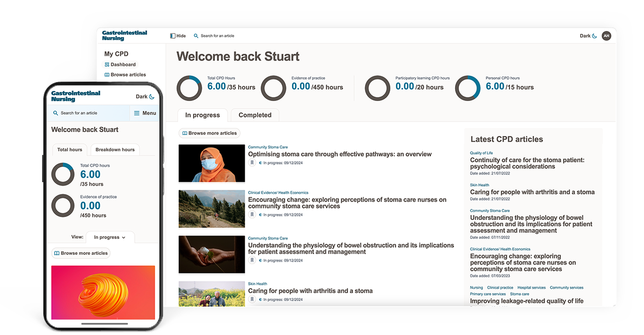Click the Clinical practice tag link
The height and width of the screenshot is (335, 644).
tap(500, 288)
